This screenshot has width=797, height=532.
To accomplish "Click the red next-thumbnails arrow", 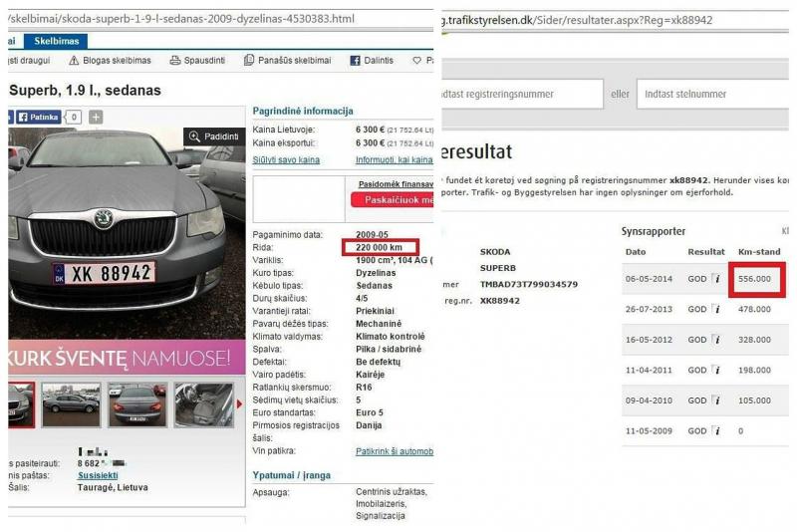I will point(239,404).
